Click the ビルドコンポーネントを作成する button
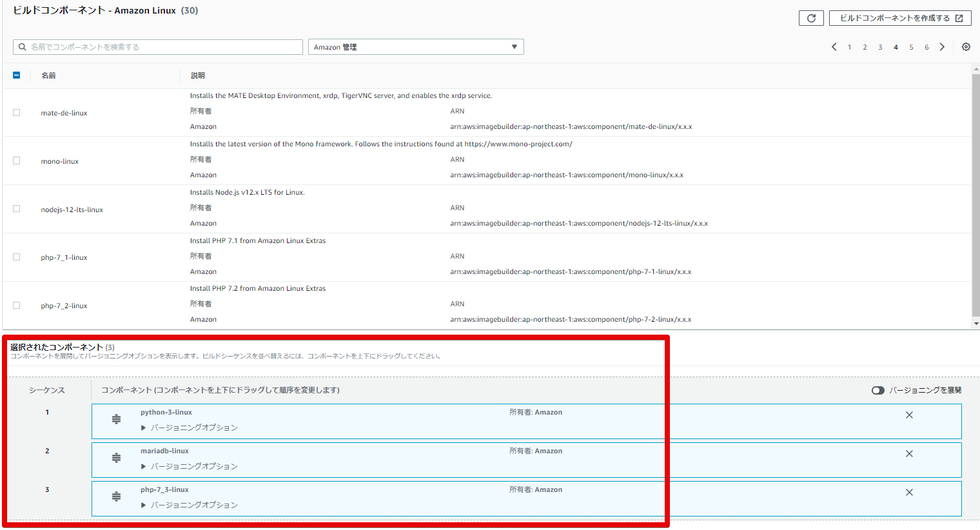The width and height of the screenshot is (980, 530). click(x=900, y=17)
